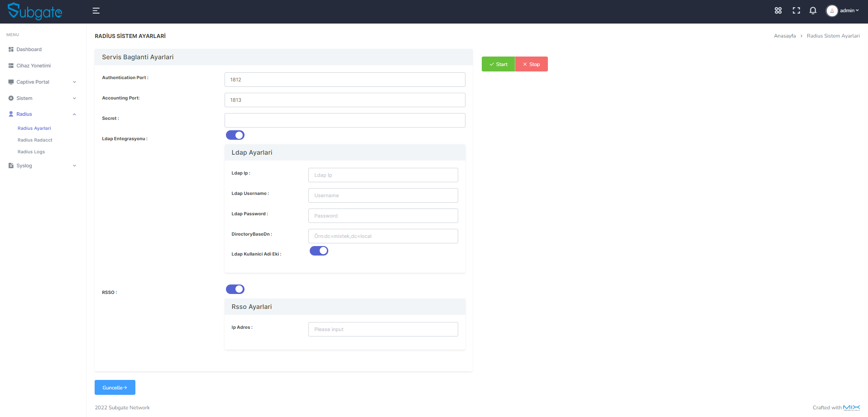Click inside the Secret input field
868x417 pixels.
345,120
